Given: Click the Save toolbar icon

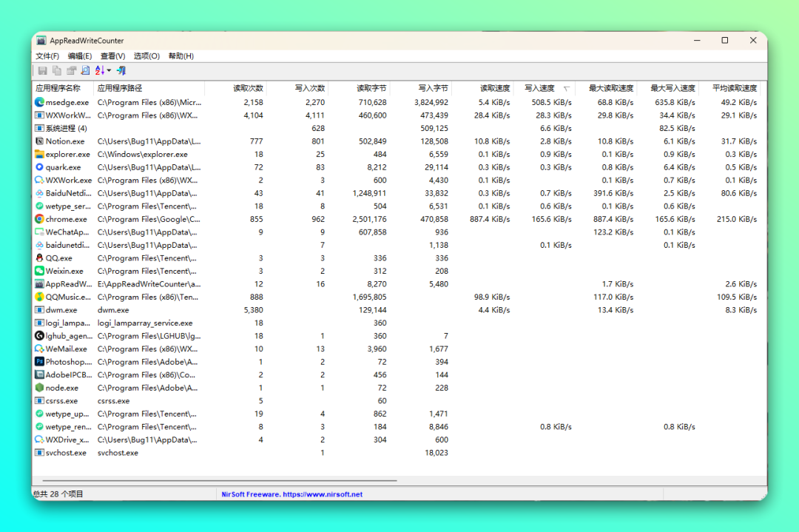Looking at the screenshot, I should click(43, 70).
